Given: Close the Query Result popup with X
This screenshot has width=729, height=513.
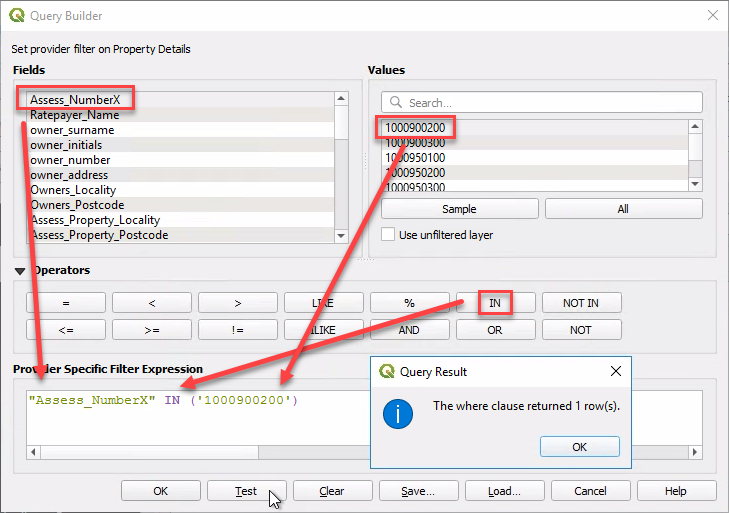Looking at the screenshot, I should point(616,371).
